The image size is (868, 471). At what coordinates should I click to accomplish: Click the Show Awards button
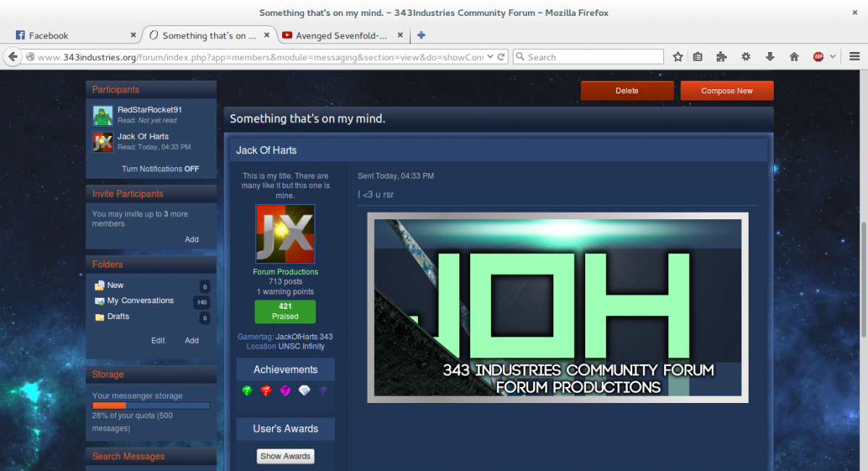point(285,456)
